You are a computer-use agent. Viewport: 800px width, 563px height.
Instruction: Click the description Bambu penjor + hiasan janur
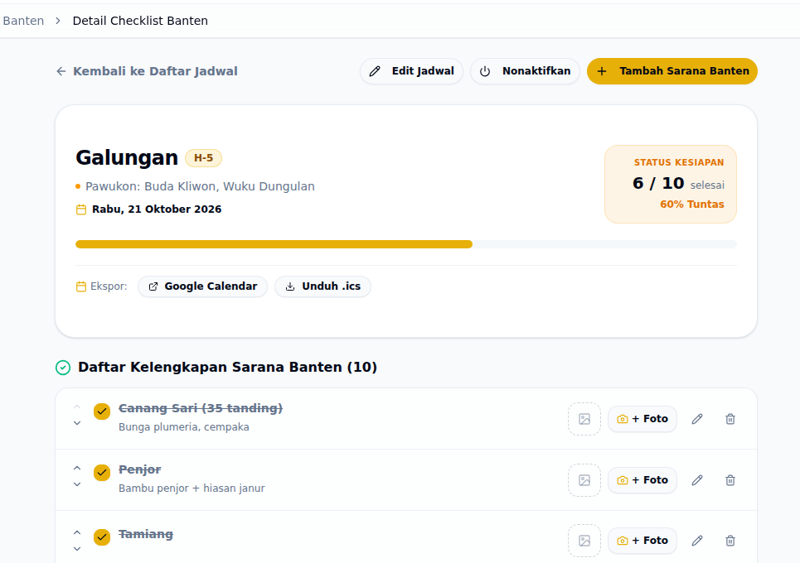(x=192, y=488)
